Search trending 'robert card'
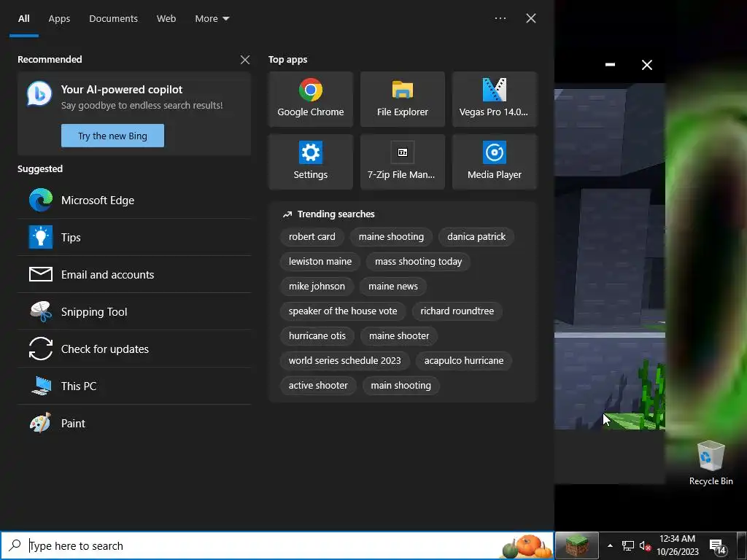This screenshot has width=747, height=560. pos(312,237)
